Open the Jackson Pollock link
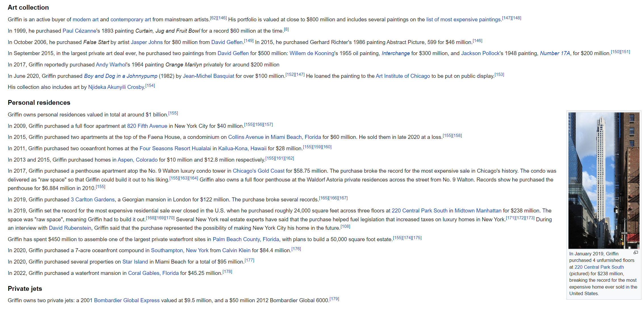Viewport: 644px width, 313px height. 480,53
